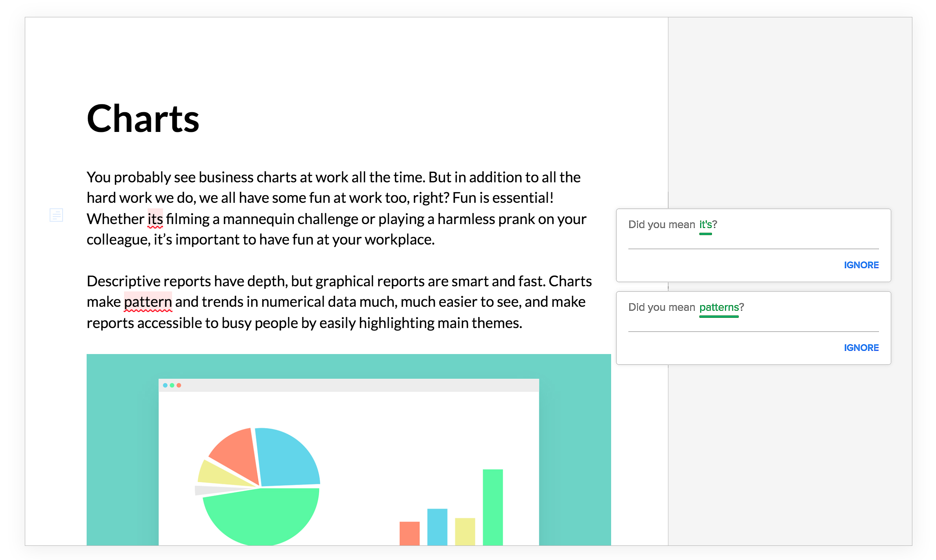Click the flagged word "pattern" in the document
Screen dimensions: 936x560
pos(148,302)
